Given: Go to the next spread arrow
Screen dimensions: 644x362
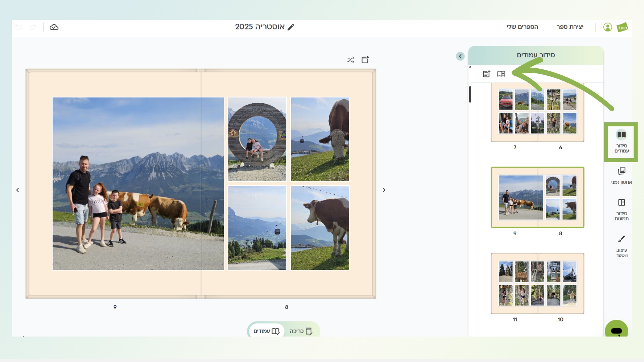Looking at the screenshot, I should pyautogui.click(x=384, y=190).
